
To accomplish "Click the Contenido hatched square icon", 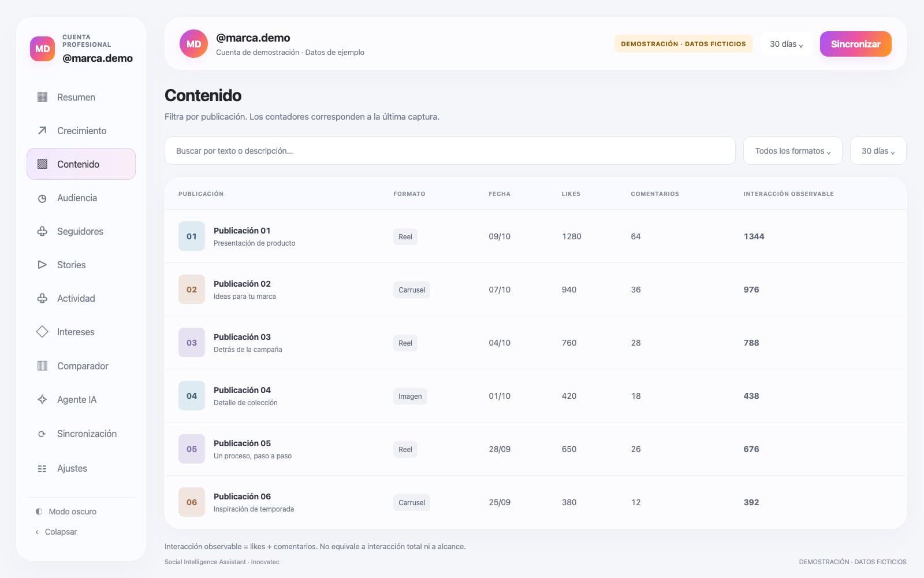I will click(42, 164).
